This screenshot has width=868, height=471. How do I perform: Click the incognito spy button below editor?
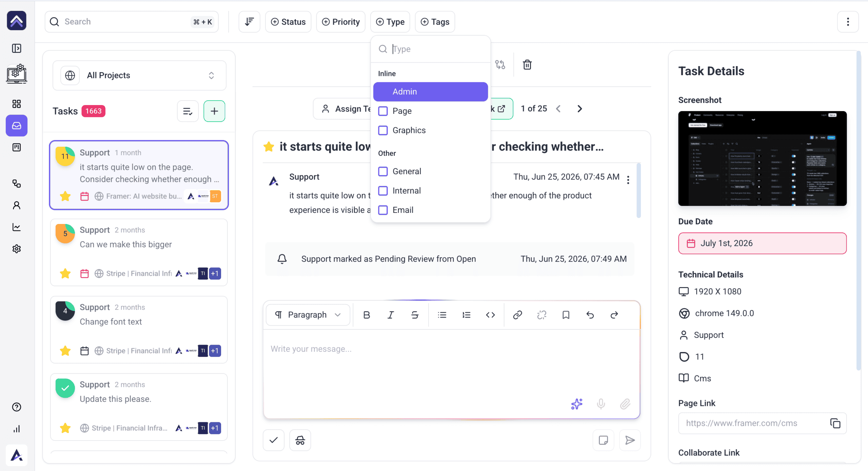300,440
